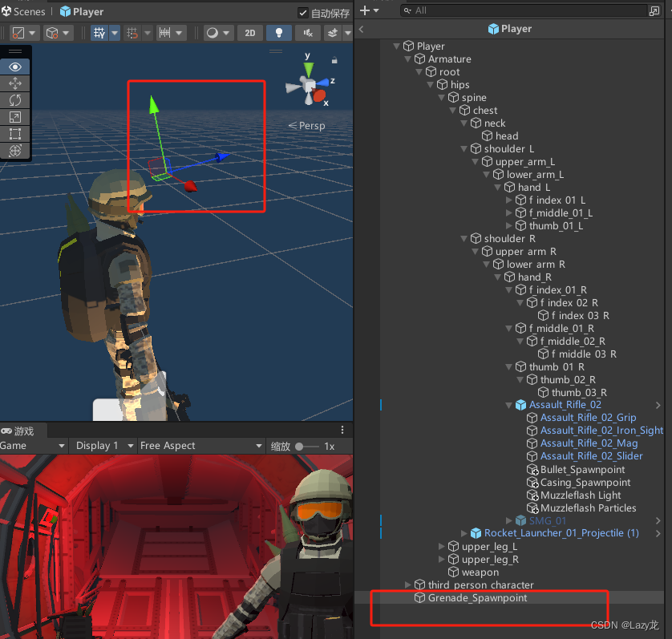Click the hierarchy add plus button
This screenshot has height=639, width=672.
click(365, 10)
